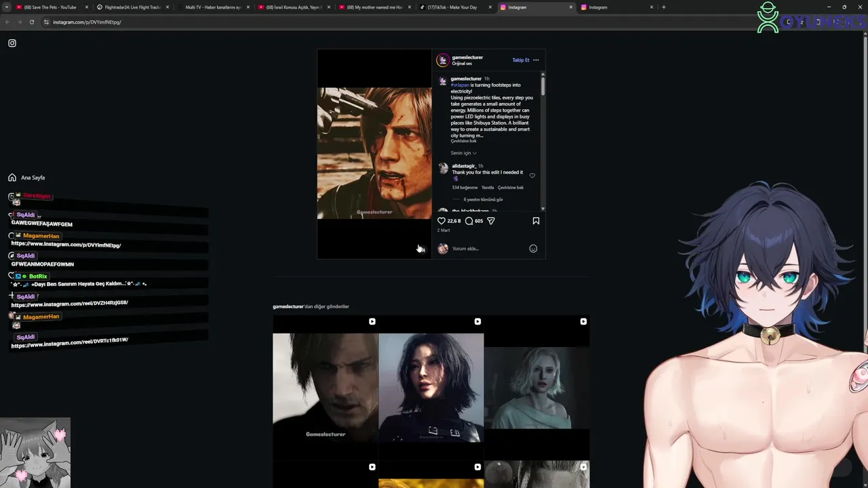Like the alidastagir_ comment heart
Image resolution: width=868 pixels, height=488 pixels.
[532, 176]
